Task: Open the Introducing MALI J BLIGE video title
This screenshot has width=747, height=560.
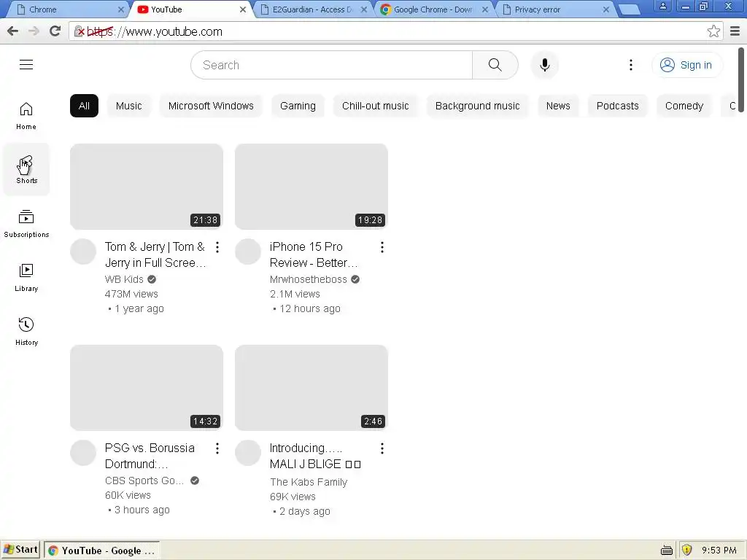Action: [x=315, y=456]
